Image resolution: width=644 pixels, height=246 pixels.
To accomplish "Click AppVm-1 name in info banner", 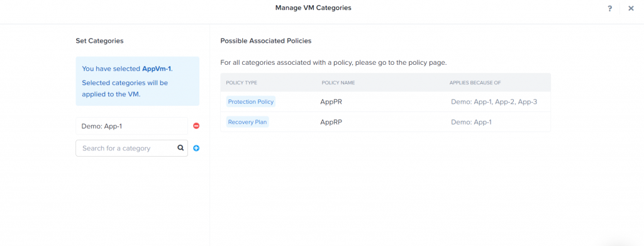I will point(157,69).
